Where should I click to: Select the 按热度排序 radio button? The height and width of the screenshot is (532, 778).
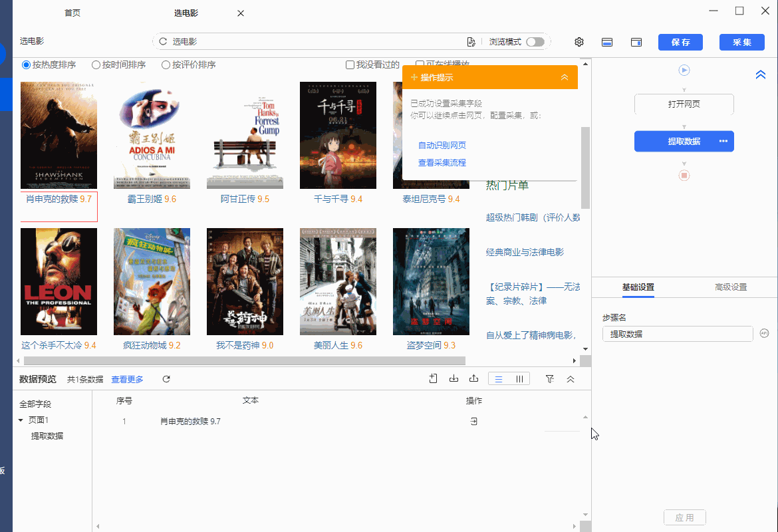click(x=27, y=65)
